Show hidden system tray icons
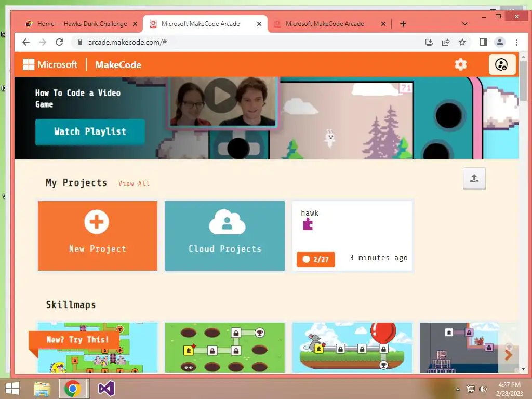532x399 pixels. [x=458, y=389]
